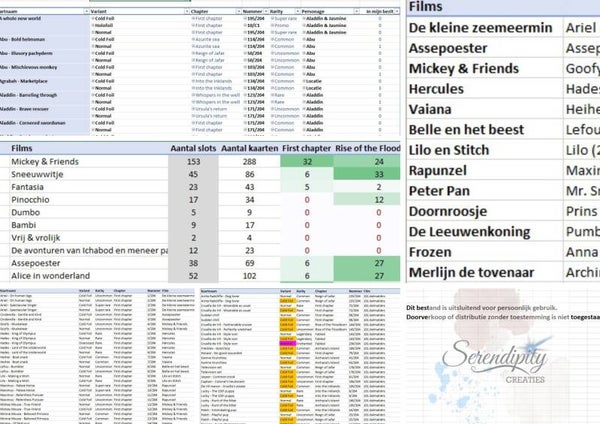600x424 pixels.
Task: Select the 'Mickey & Friends' row in the middle Films table
Action: (x=45, y=161)
